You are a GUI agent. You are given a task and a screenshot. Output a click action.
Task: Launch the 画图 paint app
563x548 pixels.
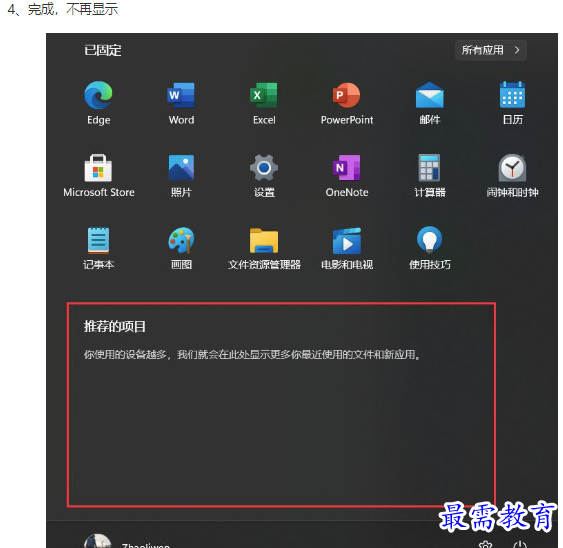(181, 248)
